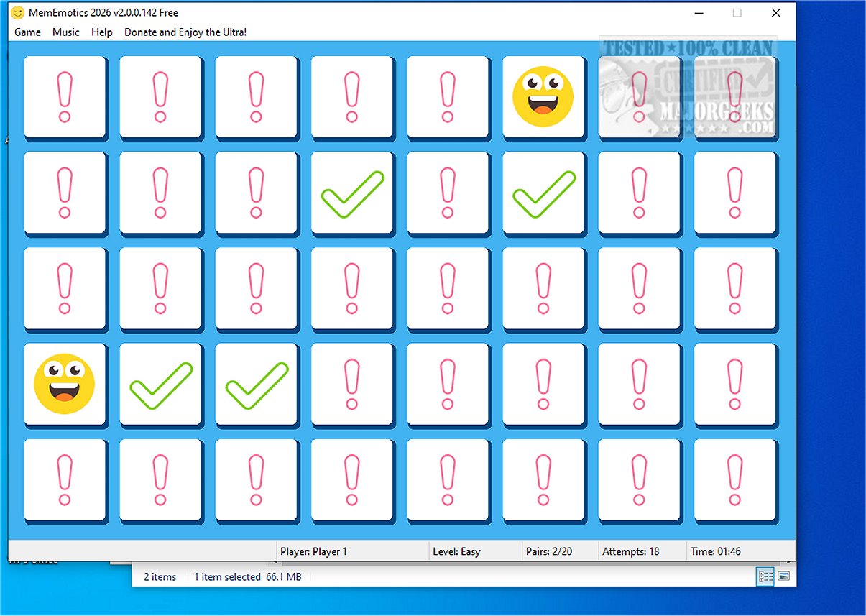This screenshot has width=866, height=616.
Task: Click the Time: 01:46 status panel
Action: 740,551
